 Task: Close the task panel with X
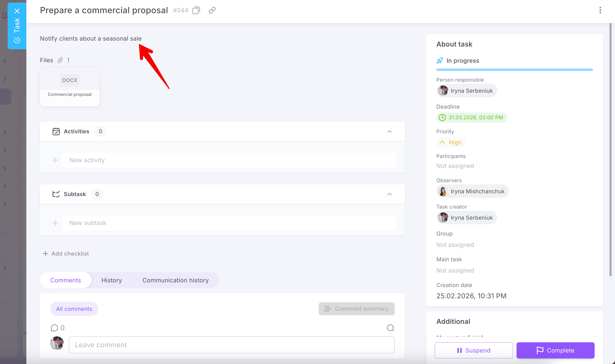pos(17,11)
